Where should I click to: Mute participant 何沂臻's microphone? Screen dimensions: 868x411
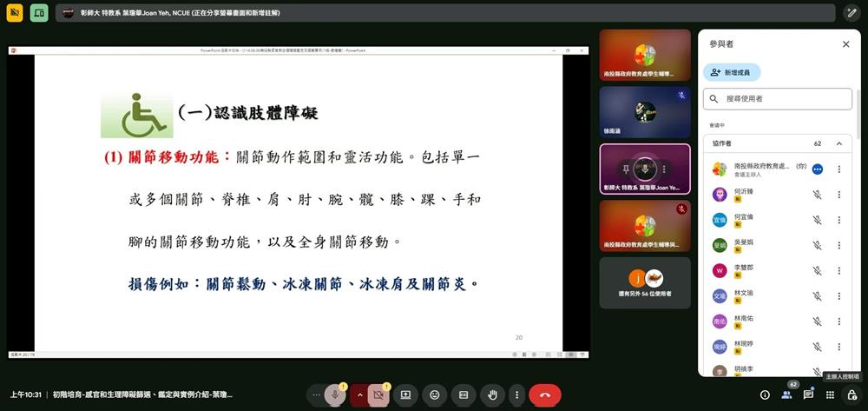pos(817,195)
